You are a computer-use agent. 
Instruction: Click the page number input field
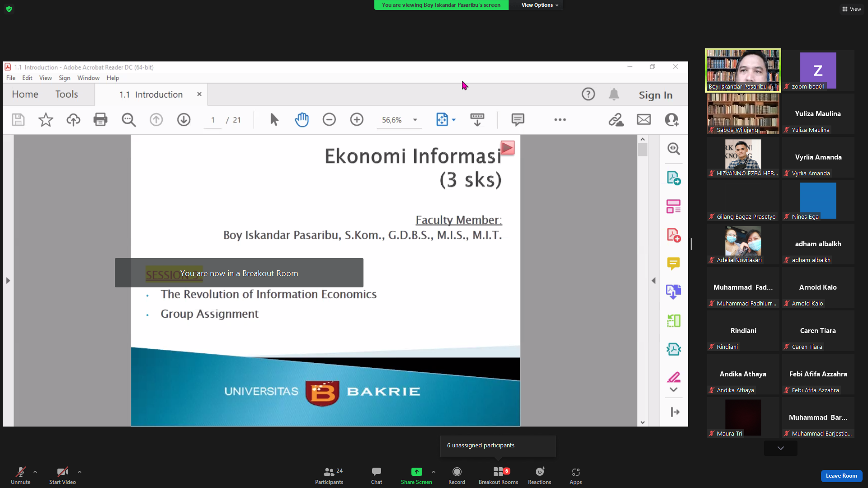[212, 120]
